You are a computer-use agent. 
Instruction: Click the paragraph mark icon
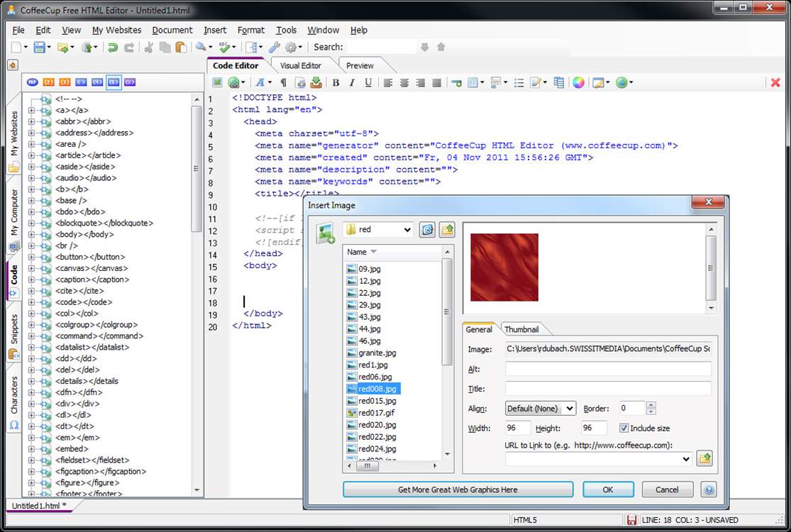click(284, 83)
